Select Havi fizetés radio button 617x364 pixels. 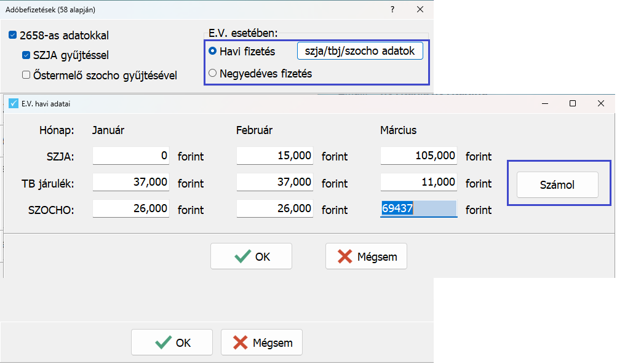[213, 51]
